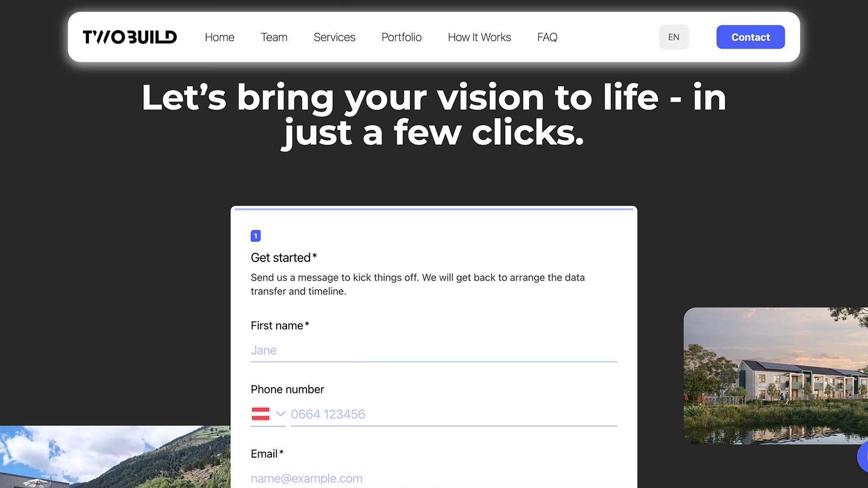Focus the First name field
Screen dimensions: 868x488
[x=434, y=350]
